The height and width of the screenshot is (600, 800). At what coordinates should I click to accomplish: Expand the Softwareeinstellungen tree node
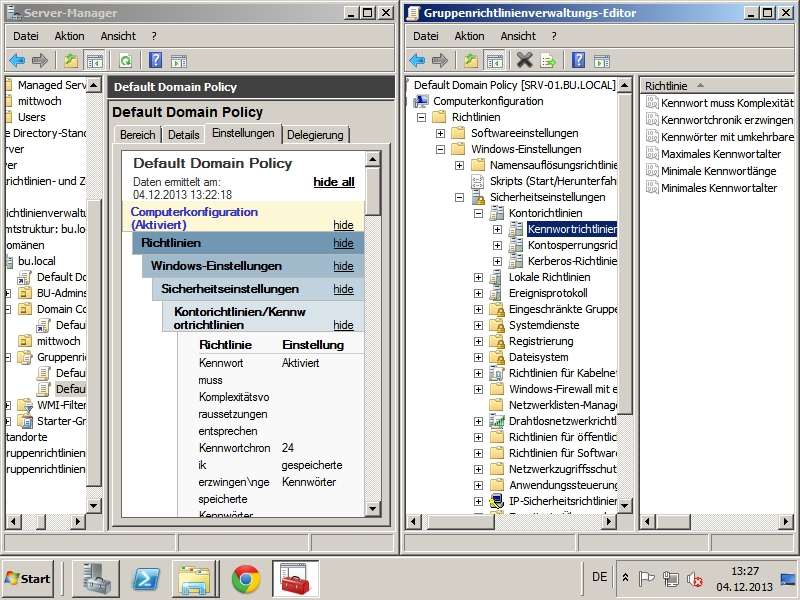[x=441, y=133]
